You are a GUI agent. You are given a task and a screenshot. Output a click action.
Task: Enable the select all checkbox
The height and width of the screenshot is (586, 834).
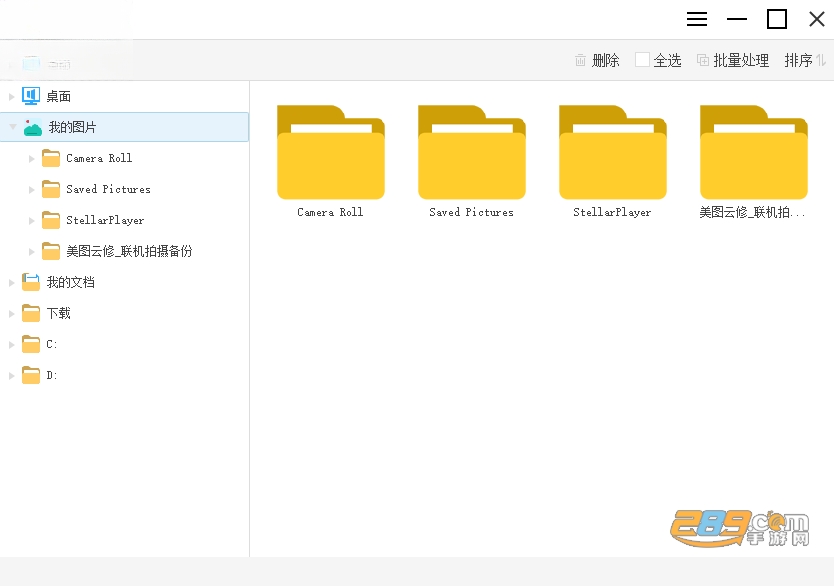pos(642,60)
